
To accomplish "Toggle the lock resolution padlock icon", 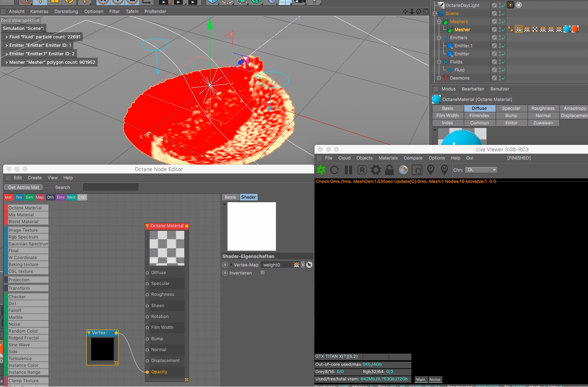I will [390, 170].
